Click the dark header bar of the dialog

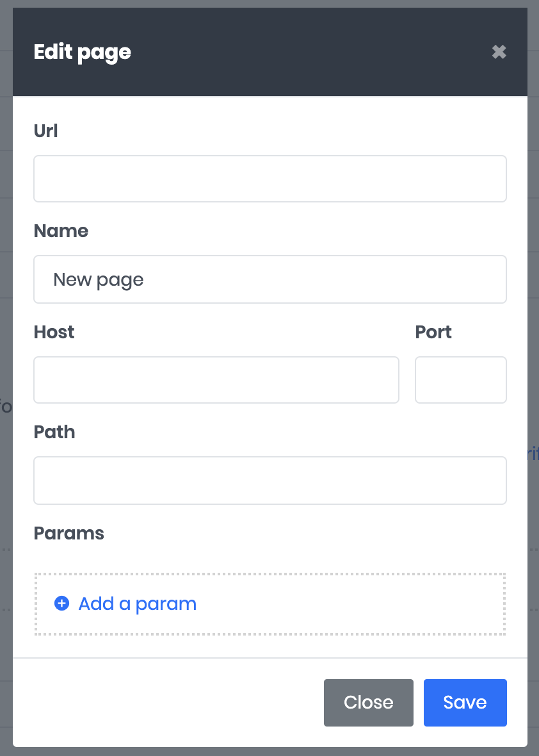307,53
